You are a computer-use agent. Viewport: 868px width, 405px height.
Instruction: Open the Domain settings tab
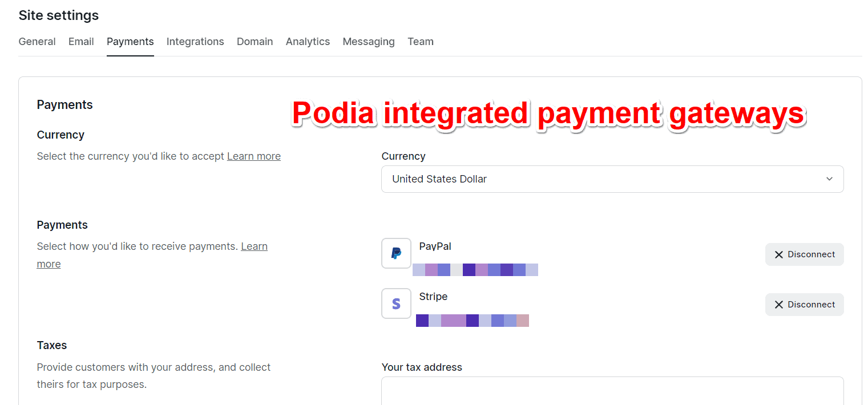pyautogui.click(x=255, y=41)
